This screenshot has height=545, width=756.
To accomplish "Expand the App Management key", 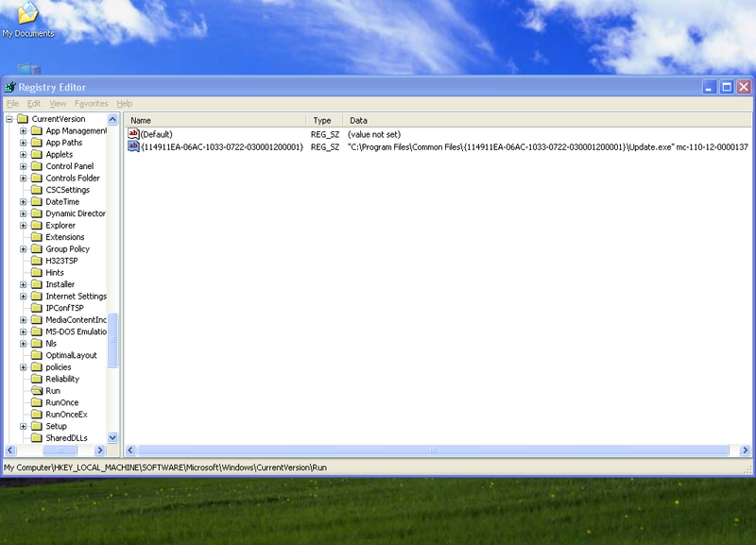I will [x=23, y=131].
